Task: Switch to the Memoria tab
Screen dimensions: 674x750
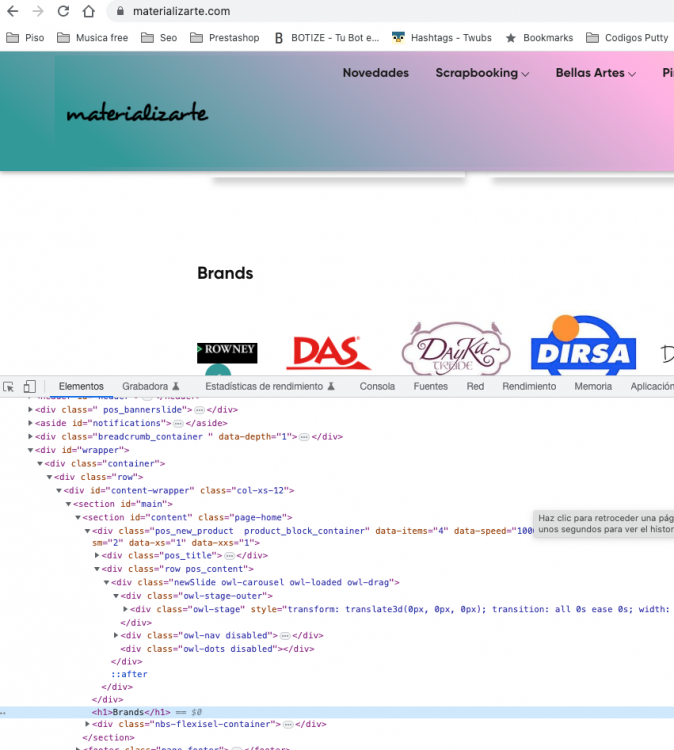Action: [x=593, y=386]
